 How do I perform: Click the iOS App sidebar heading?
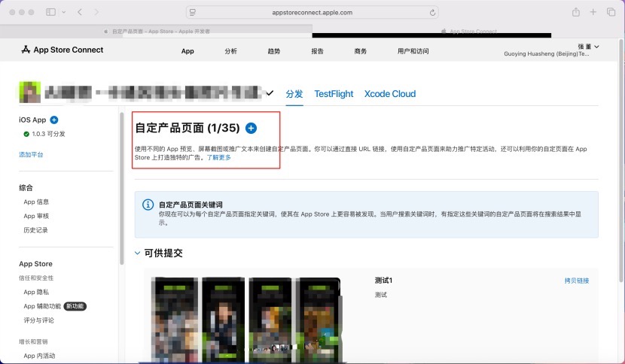[x=32, y=120]
